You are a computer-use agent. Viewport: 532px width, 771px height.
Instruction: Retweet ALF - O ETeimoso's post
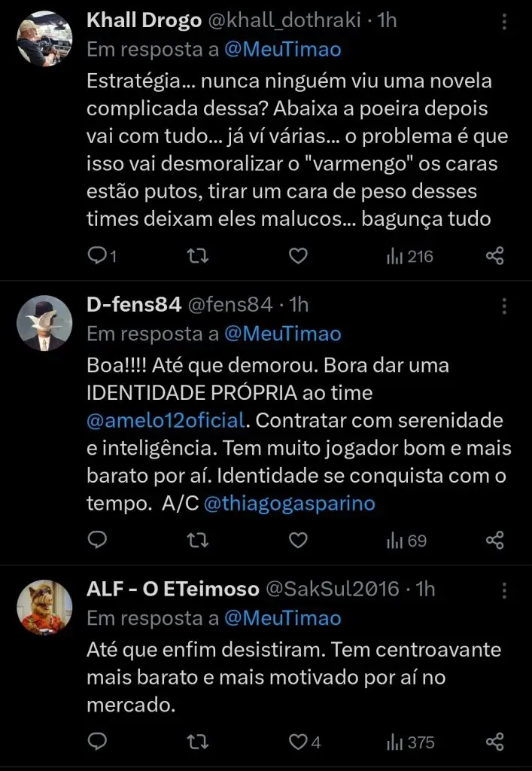pyautogui.click(x=197, y=742)
